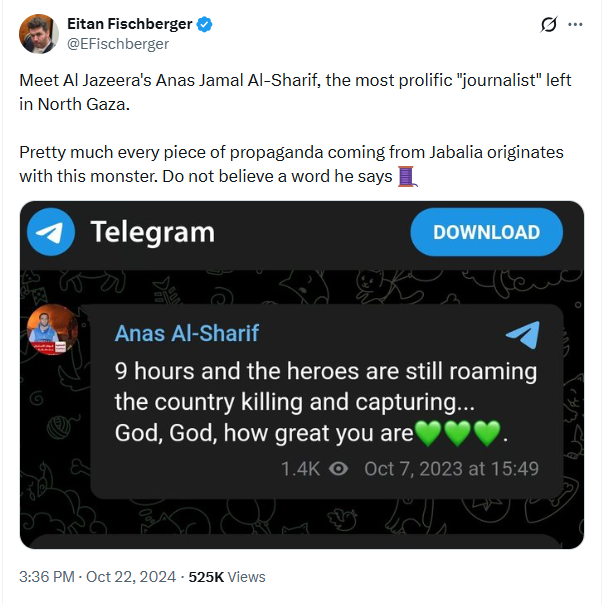Viewport: 613px width, 605px height.
Task: Open the Grok slashed-circle icon
Action: [548, 24]
